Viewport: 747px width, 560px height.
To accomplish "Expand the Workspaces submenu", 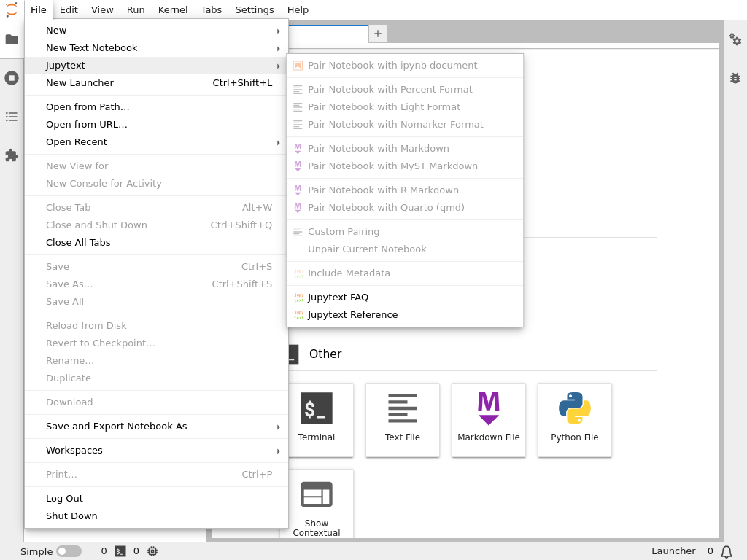I will 156,451.
